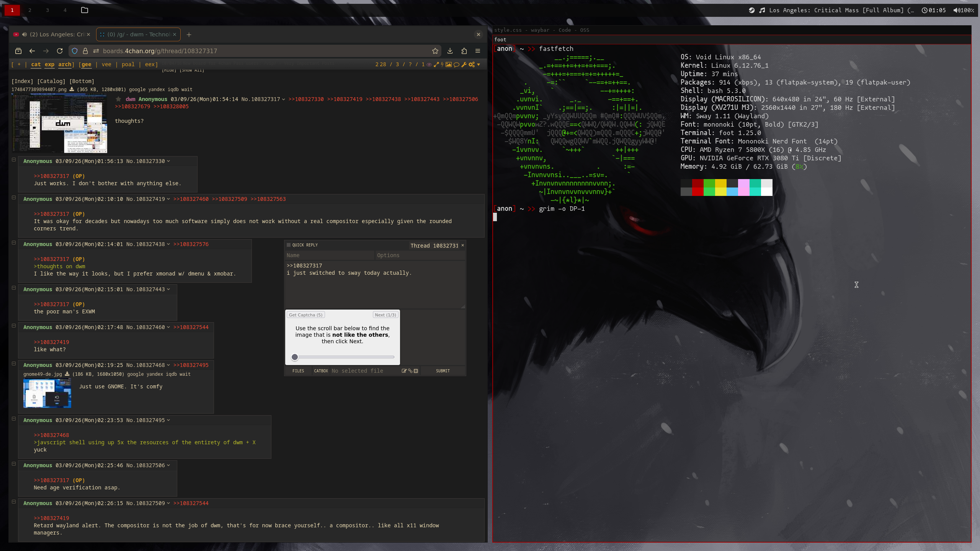Open the [Catalog] link

click(51, 81)
